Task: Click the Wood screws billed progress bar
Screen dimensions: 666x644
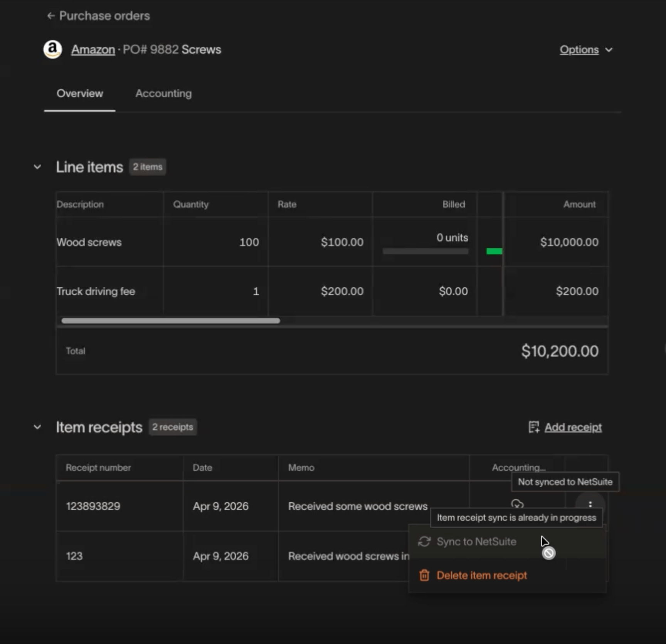Action: (x=425, y=252)
